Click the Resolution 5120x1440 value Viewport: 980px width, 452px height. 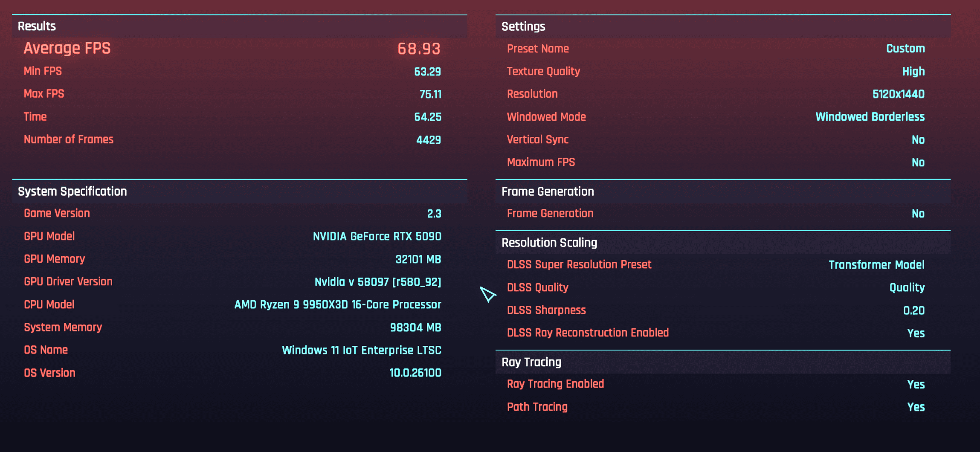pyautogui.click(x=898, y=94)
